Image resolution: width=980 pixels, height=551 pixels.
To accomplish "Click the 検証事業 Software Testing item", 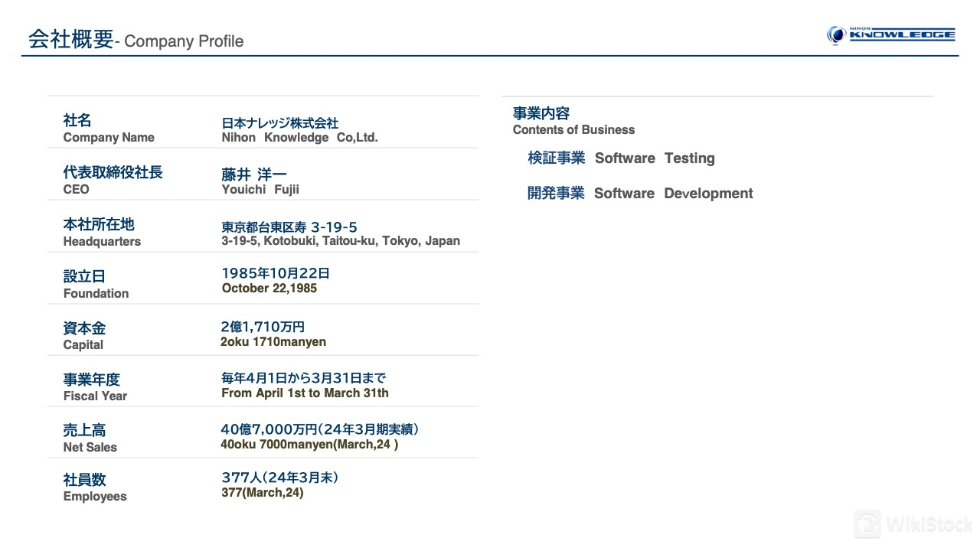I will [621, 158].
